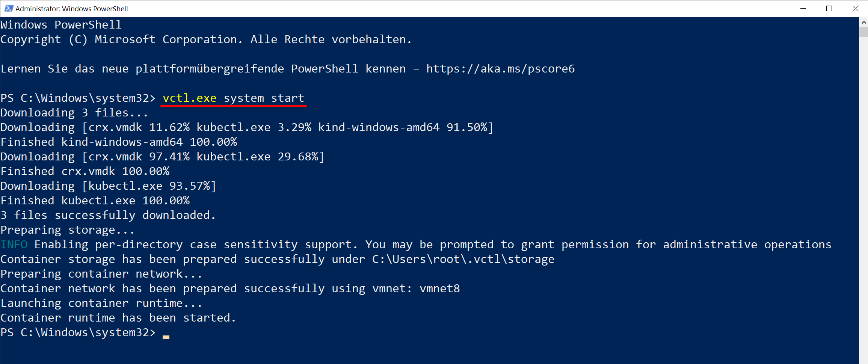Click the PowerShell icon in the title bar
The height and width of the screenshot is (364, 868).
8,8
